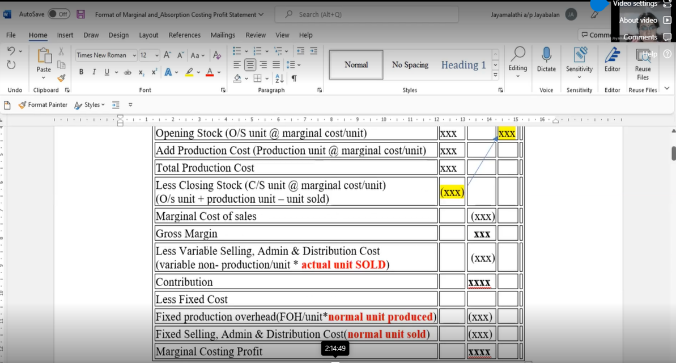Image resolution: width=676 pixels, height=363 pixels.
Task: Toggle Align Left paragraph alignment
Action: pos(237,65)
